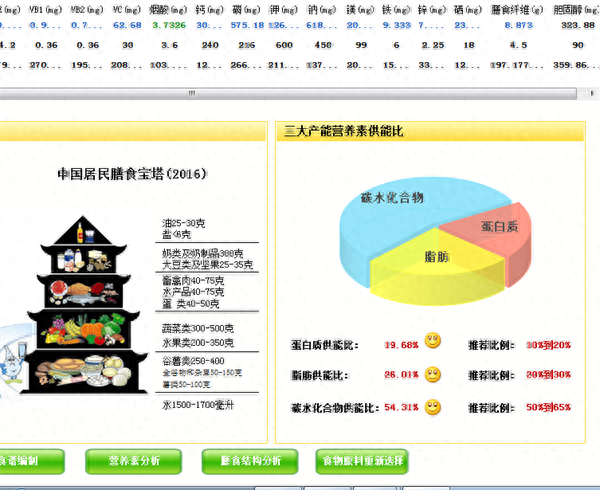
Task: Click the 钠(mg) column header
Action: (x=322, y=10)
